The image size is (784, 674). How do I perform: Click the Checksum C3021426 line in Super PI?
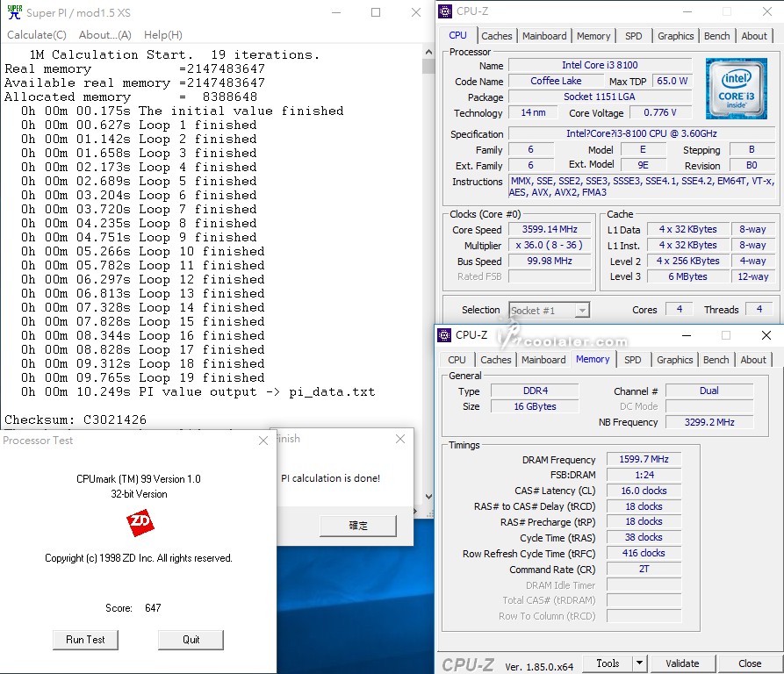point(76,419)
